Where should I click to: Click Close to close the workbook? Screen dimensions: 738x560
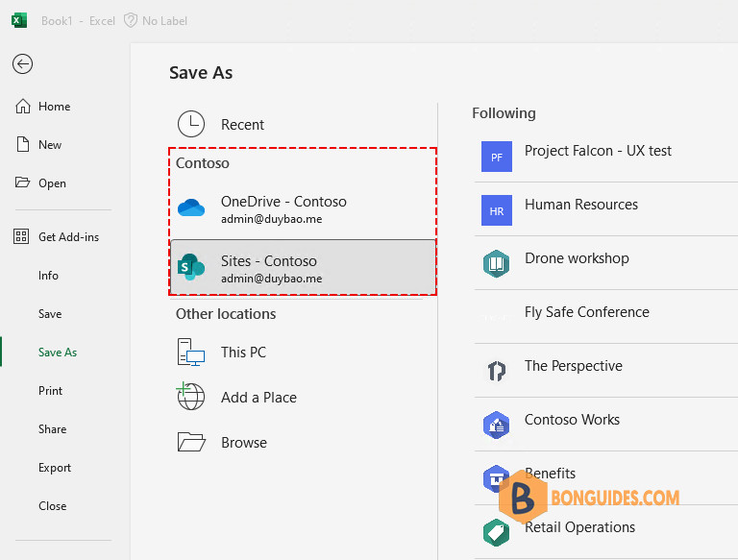(52, 506)
